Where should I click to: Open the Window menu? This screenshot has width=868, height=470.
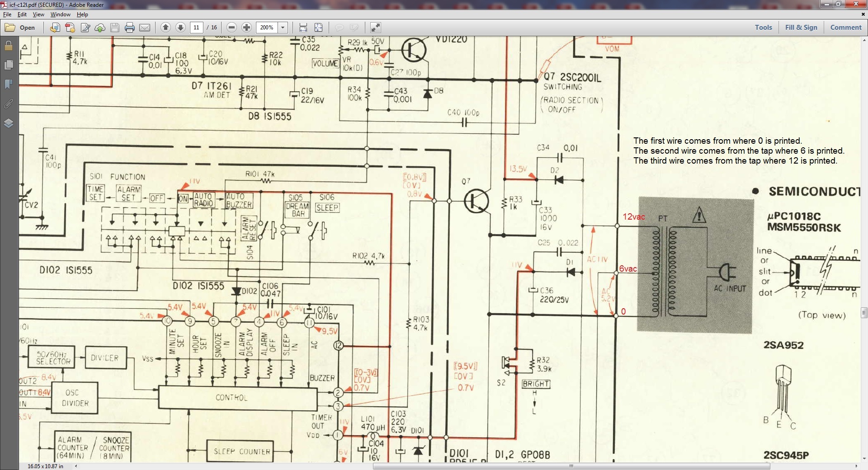click(x=61, y=14)
